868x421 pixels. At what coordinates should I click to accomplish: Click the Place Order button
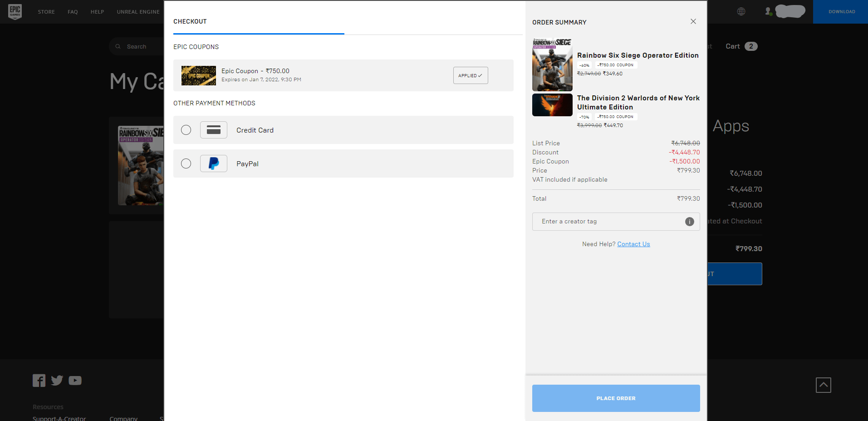click(x=616, y=398)
